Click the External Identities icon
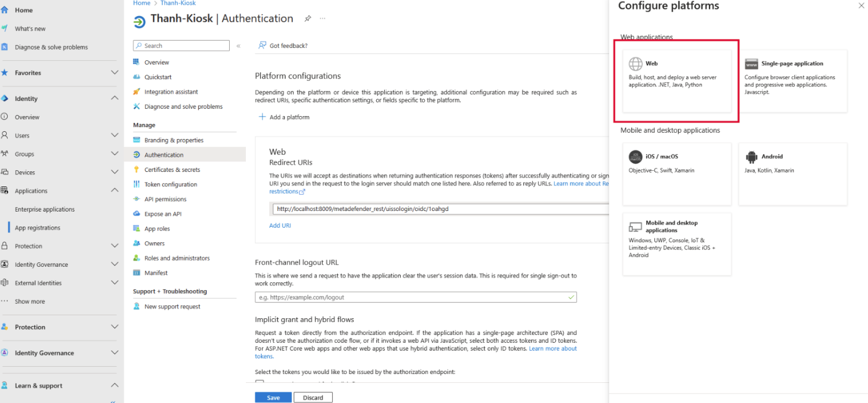Viewport: 868px width, 403px height. point(4,282)
